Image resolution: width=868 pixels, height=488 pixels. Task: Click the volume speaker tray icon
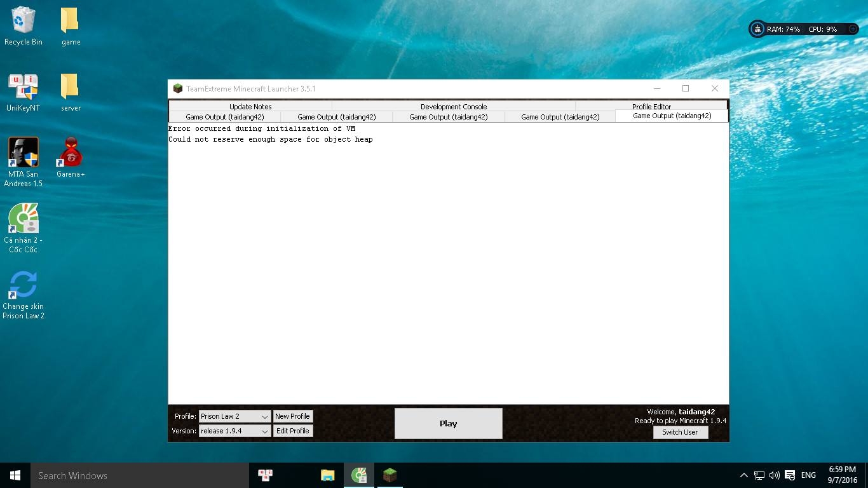point(774,475)
